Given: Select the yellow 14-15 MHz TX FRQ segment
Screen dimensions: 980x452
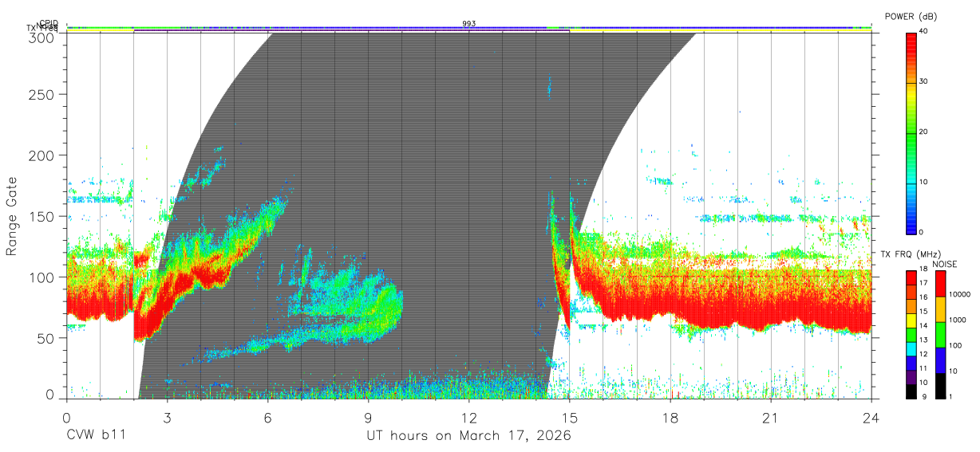Looking at the screenshot, I should tap(911, 321).
